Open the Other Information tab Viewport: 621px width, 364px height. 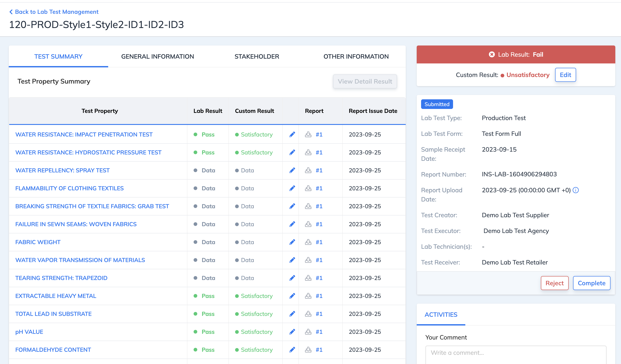click(356, 56)
